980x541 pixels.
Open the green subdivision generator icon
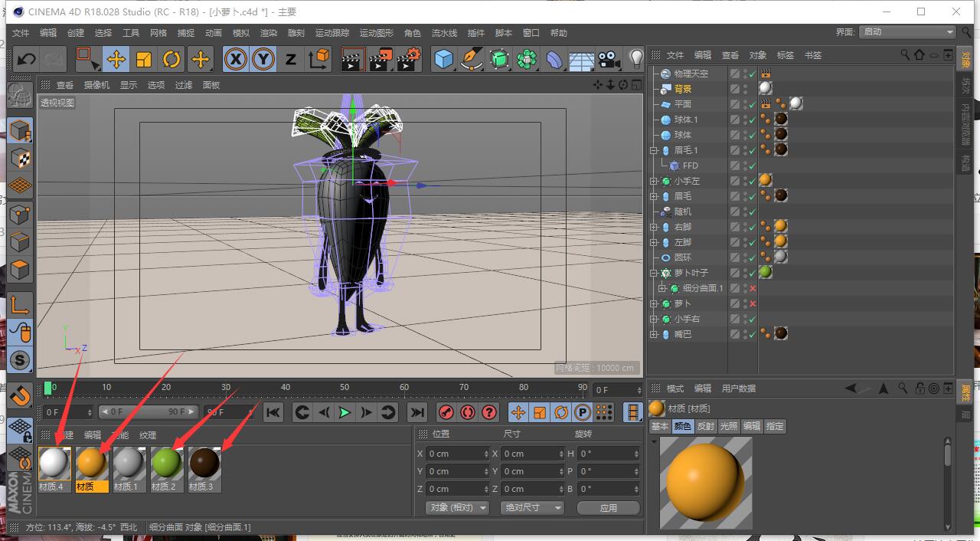[x=499, y=59]
